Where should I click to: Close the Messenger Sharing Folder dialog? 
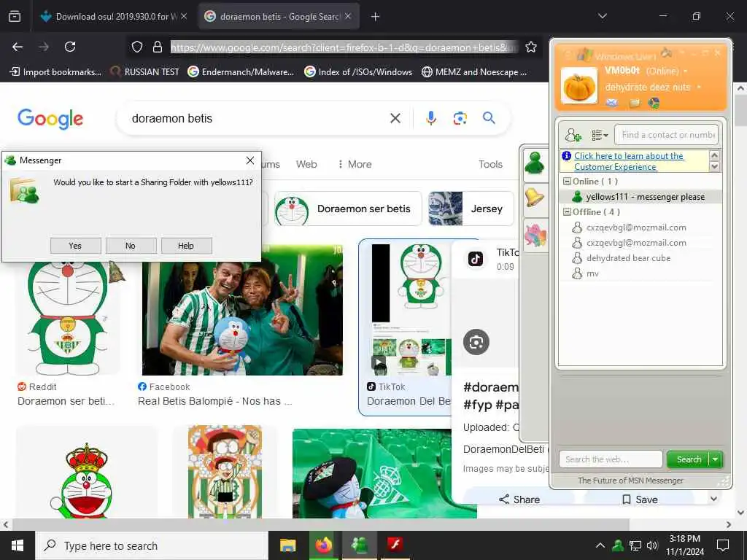click(x=250, y=160)
